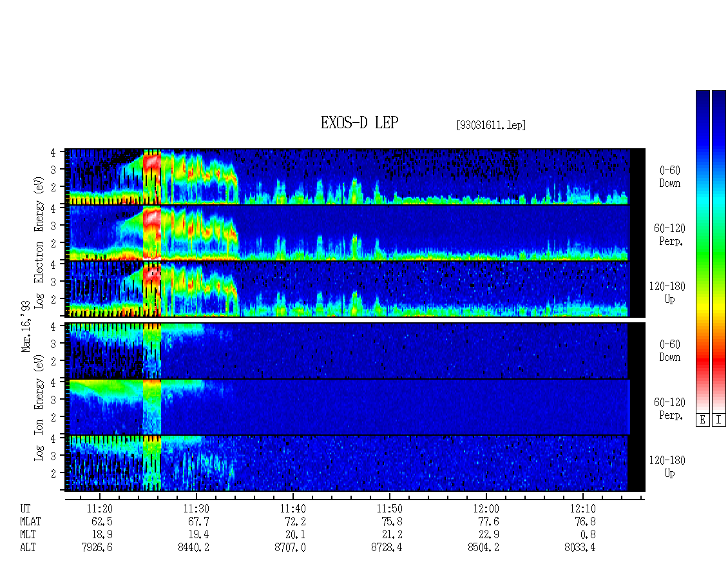Image resolution: width=728 pixels, height=564 pixels.
Task: Click the electron 120-180 Up spectrogram panel
Action: point(355,289)
